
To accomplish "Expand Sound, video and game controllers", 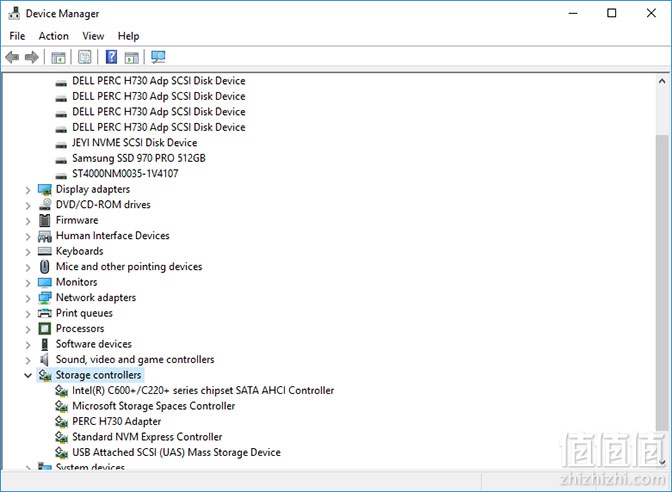I will pos(28,360).
